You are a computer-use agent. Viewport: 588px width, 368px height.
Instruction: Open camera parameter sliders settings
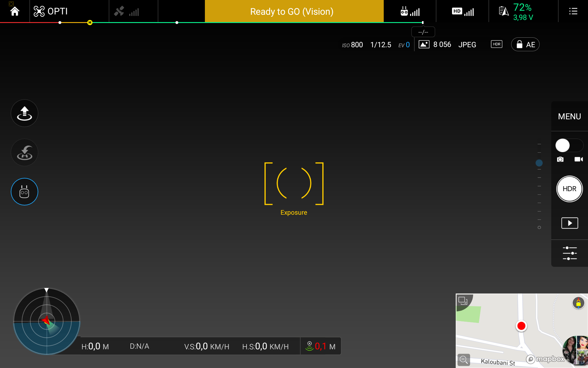click(x=570, y=253)
